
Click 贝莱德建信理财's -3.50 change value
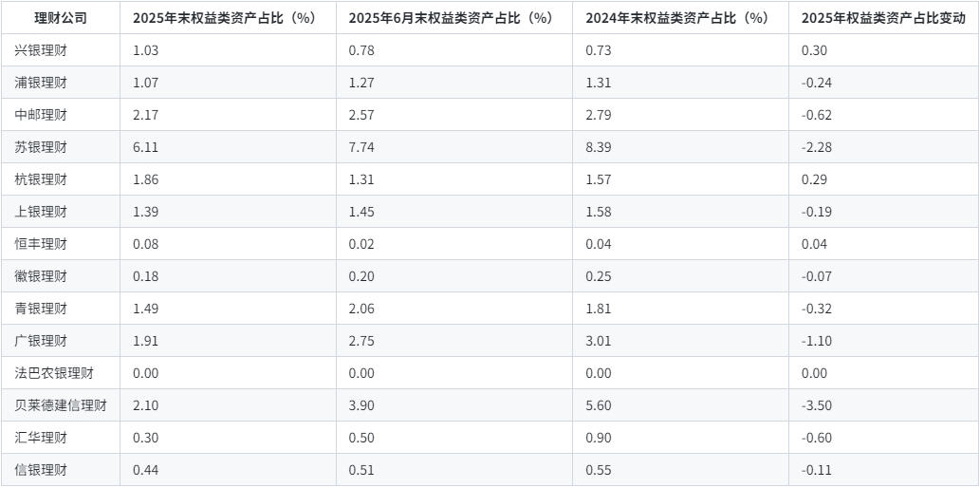click(x=817, y=405)
